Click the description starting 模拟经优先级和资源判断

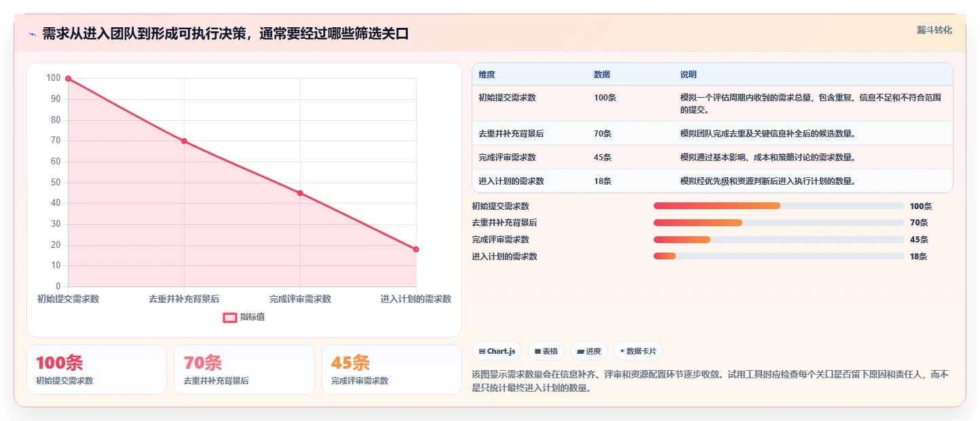[x=768, y=181]
